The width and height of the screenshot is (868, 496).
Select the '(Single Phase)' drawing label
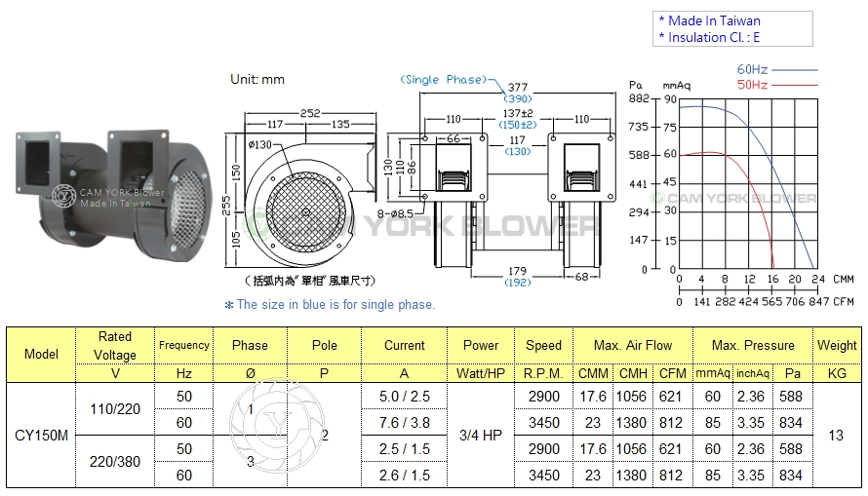pyautogui.click(x=443, y=80)
